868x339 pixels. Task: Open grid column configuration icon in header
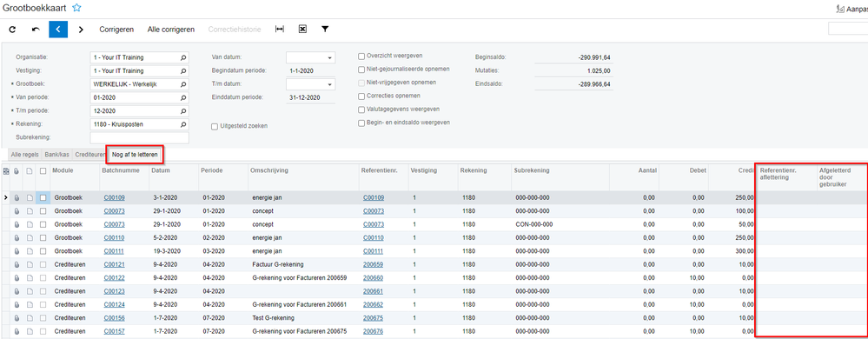[6, 172]
